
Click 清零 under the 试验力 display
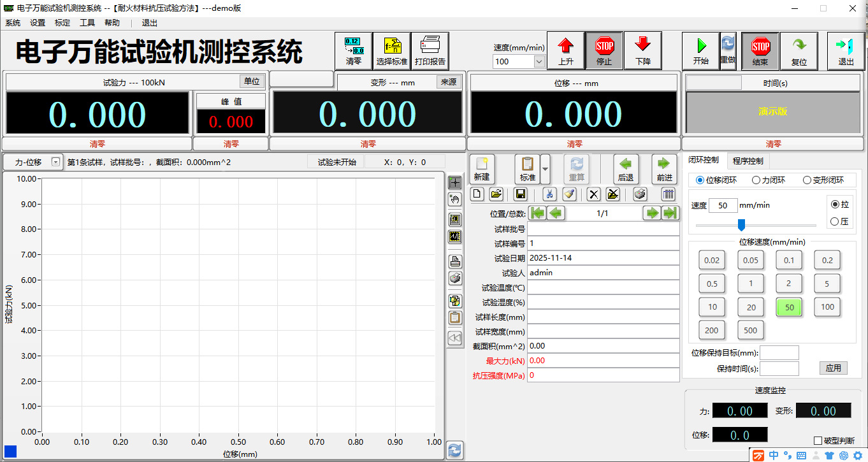(97, 144)
